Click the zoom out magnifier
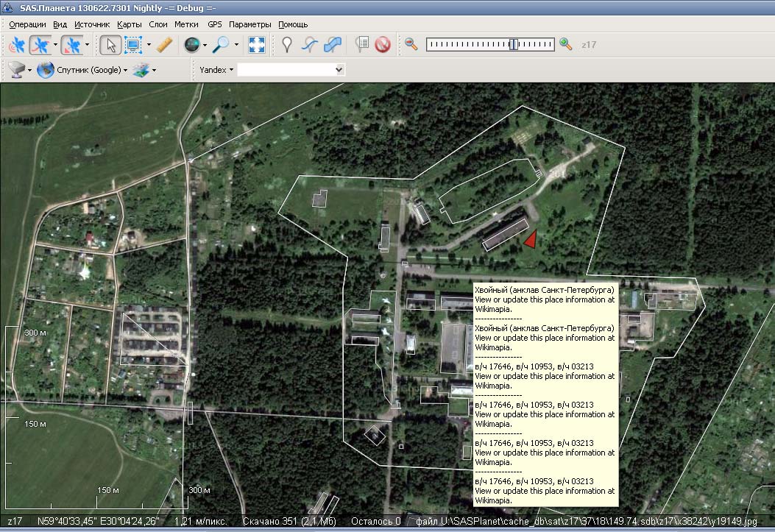Screen dimensions: 775x532 pos(411,44)
